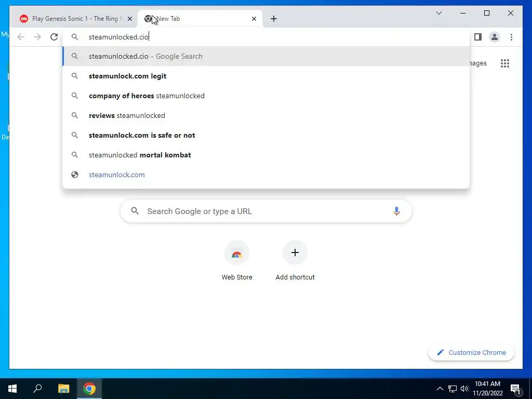Screen dimensions: 532x399
Task: Choose 'steamunlock.com is safe or not' suggestion
Action: point(266,135)
